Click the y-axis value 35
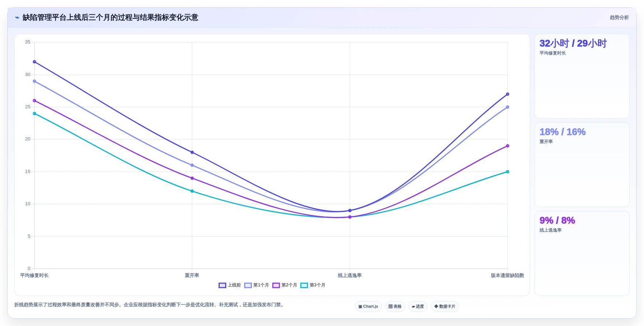Image resolution: width=644 pixels, height=326 pixels. (28, 42)
